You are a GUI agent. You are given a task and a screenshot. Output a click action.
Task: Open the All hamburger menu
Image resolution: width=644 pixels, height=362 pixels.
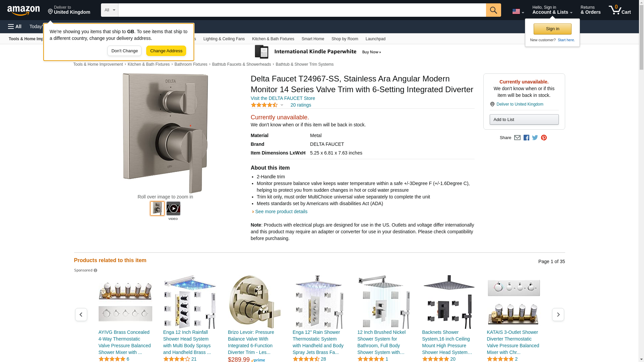[15, 26]
